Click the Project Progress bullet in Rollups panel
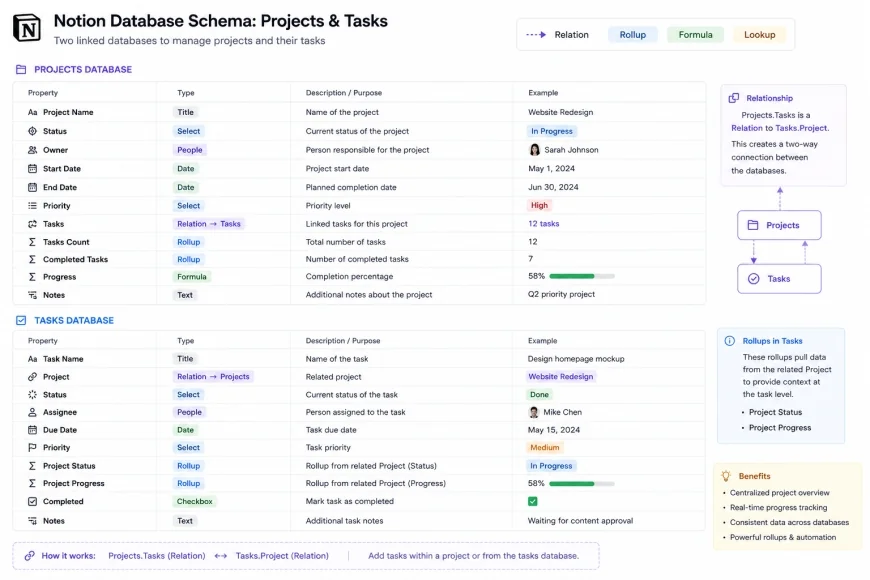 pyautogui.click(x=780, y=427)
